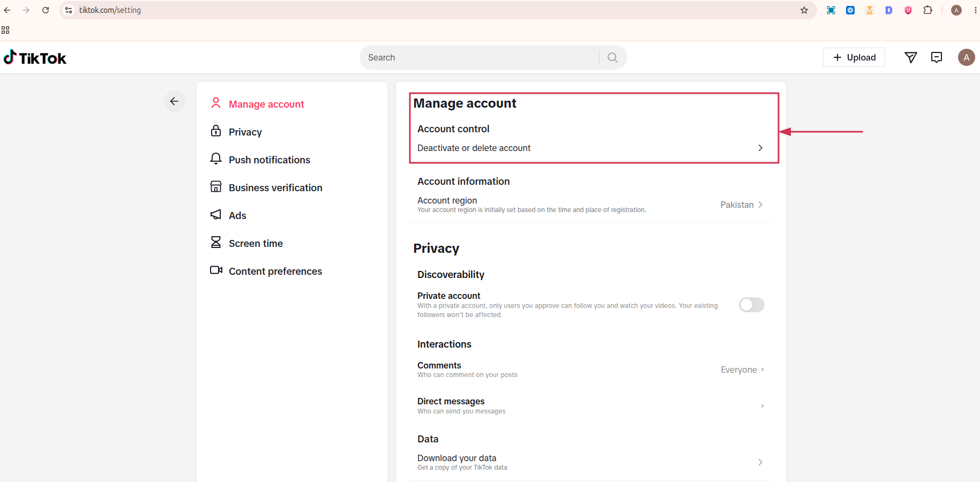The height and width of the screenshot is (482, 980).
Task: Click the Discoverability heading
Action: point(451,274)
